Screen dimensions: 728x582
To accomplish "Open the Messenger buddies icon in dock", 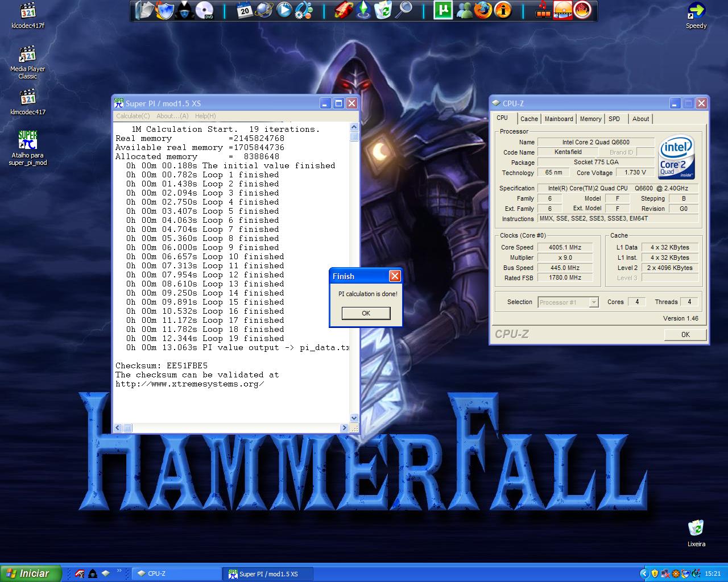I will coord(464,10).
